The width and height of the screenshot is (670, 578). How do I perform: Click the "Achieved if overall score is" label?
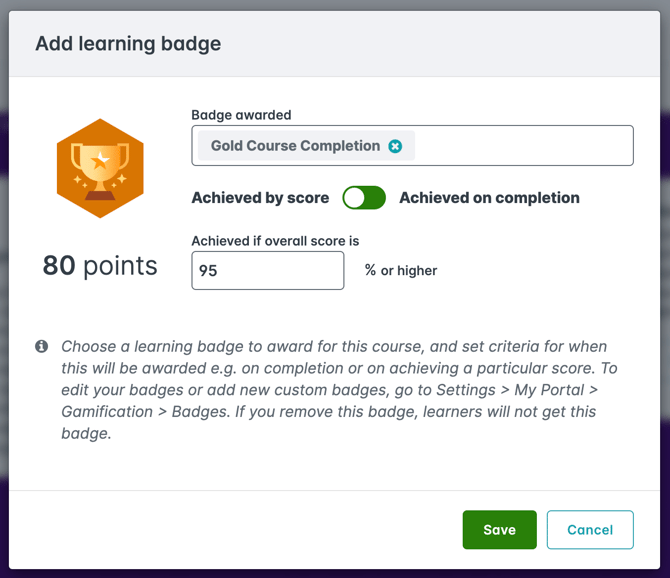(x=275, y=241)
